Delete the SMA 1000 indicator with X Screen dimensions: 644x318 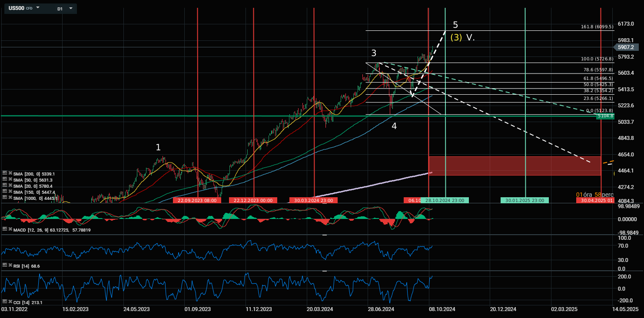10,197
